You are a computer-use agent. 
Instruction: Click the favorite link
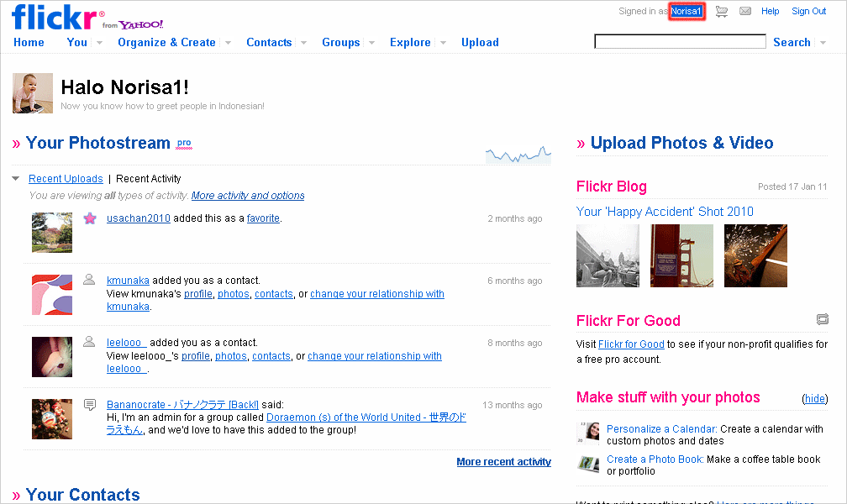tap(263, 218)
